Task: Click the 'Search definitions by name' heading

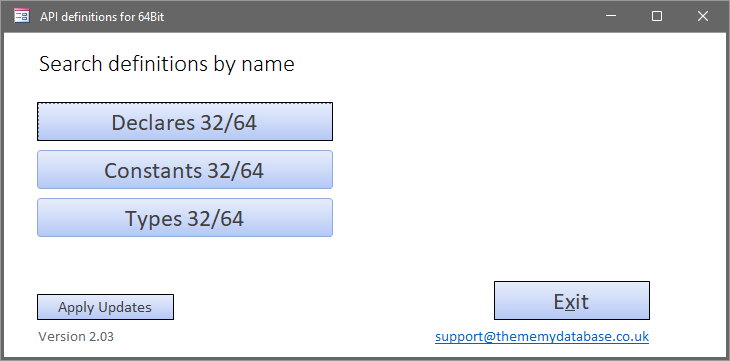Action: tap(167, 64)
